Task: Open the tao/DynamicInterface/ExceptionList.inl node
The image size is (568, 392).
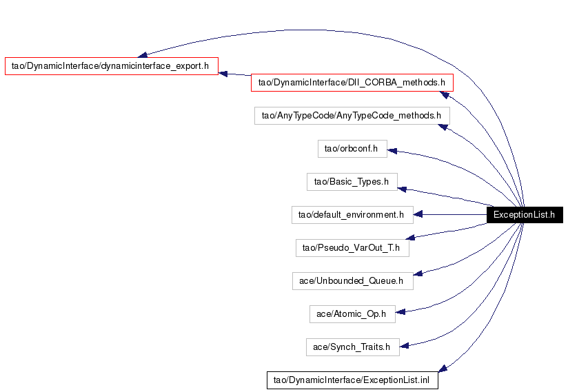Action: 352,380
